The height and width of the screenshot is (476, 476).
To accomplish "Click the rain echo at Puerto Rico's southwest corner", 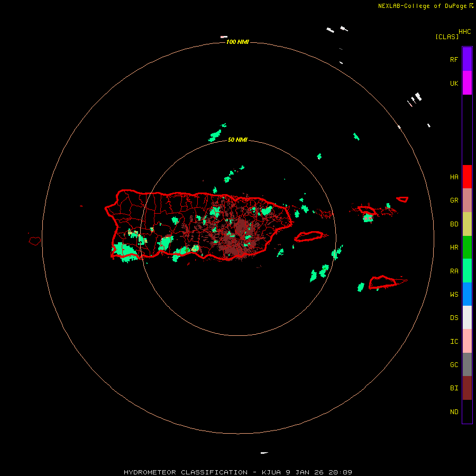I will pos(125,251).
